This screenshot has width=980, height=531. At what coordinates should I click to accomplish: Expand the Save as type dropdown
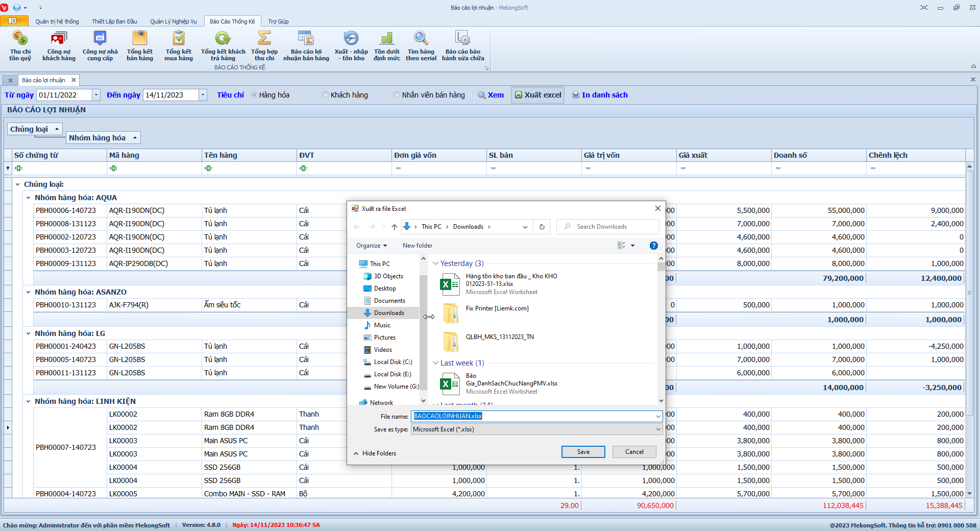coord(658,429)
